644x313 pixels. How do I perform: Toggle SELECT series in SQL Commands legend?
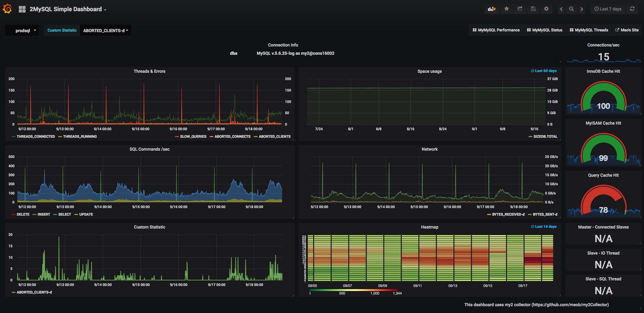click(x=64, y=214)
